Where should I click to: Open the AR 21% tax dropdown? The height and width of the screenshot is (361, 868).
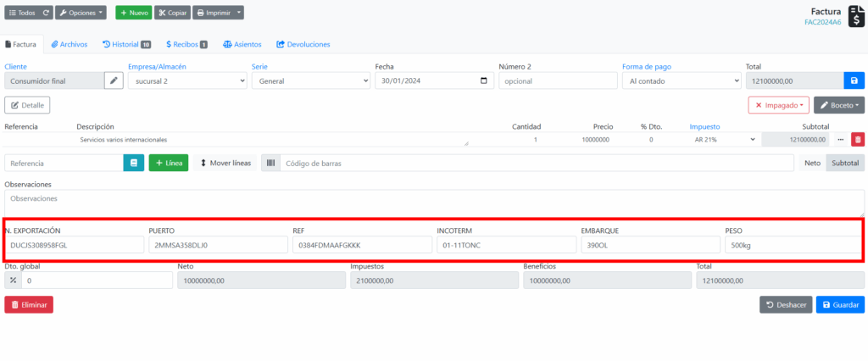pos(723,139)
